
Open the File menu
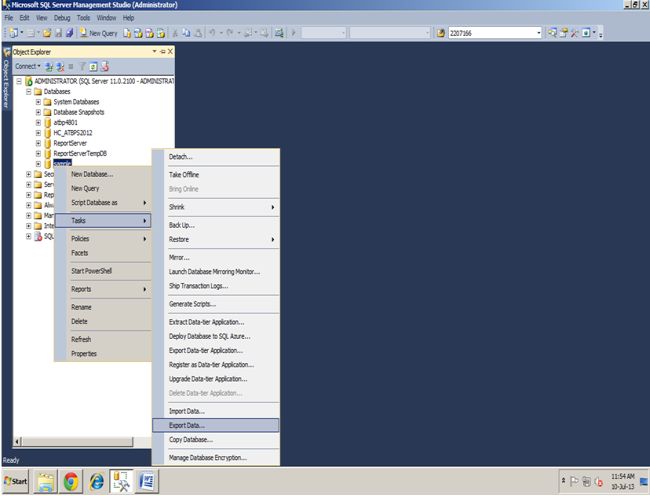[9, 18]
